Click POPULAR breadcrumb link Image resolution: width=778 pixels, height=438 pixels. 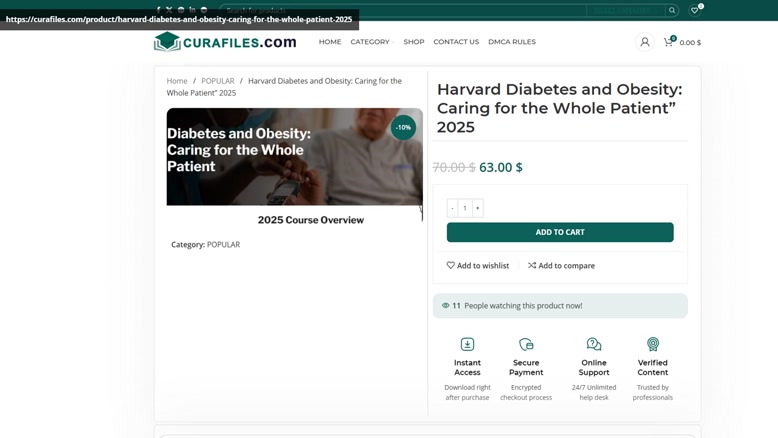[x=218, y=81]
